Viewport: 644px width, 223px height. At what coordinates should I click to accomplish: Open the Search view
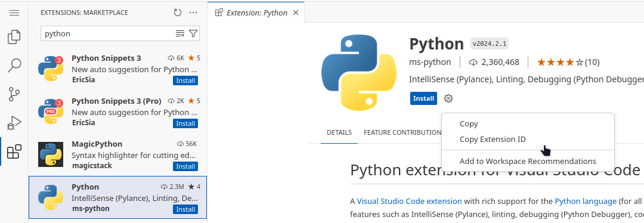coord(14,66)
